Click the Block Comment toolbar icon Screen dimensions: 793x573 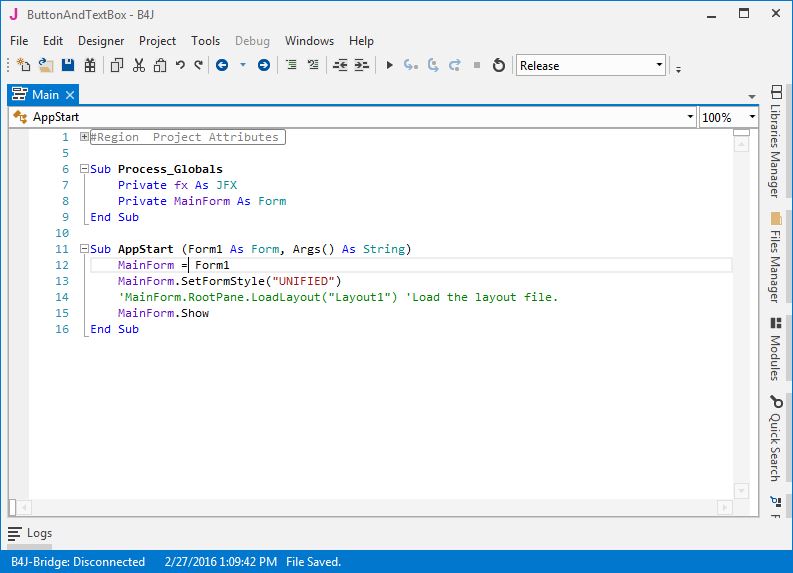coord(291,65)
